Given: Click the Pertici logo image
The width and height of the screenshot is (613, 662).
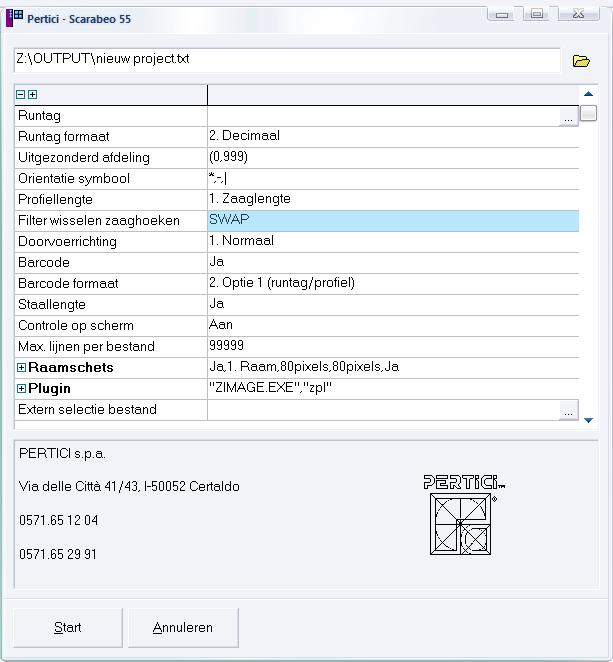Looking at the screenshot, I should (x=464, y=515).
